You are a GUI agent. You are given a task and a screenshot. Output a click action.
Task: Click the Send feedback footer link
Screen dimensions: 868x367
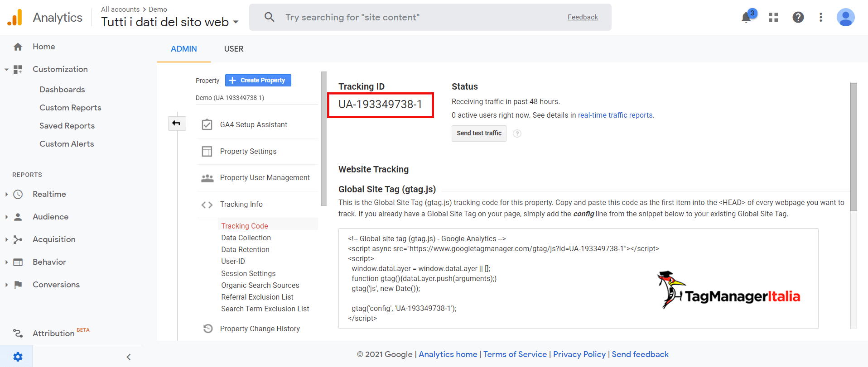(640, 354)
